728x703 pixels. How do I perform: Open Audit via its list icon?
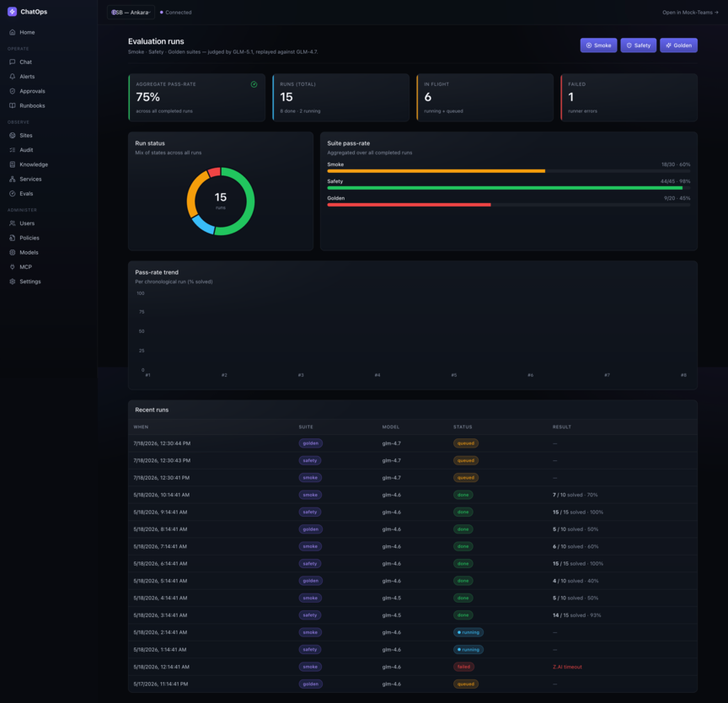13,149
